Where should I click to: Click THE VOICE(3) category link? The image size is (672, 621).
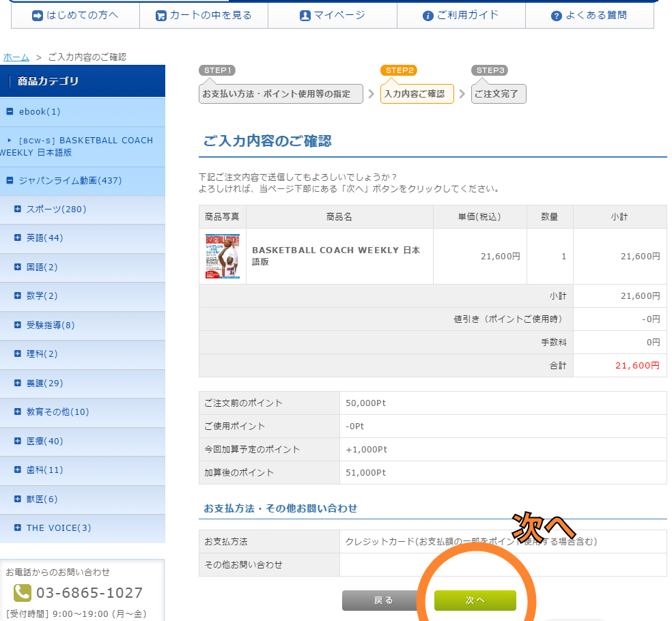(59, 528)
